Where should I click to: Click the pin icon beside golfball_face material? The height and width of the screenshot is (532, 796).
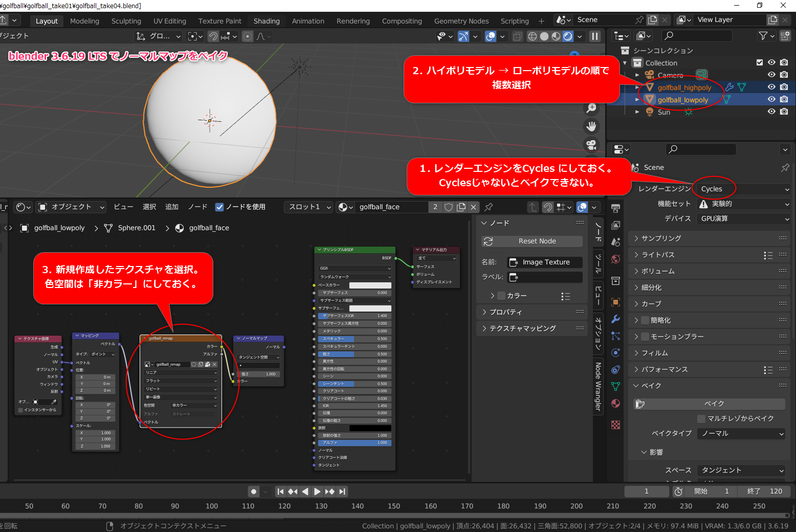coord(489,207)
